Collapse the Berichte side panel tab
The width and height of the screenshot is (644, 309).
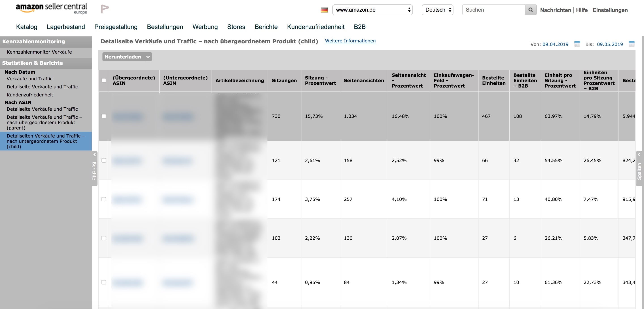pos(94,168)
